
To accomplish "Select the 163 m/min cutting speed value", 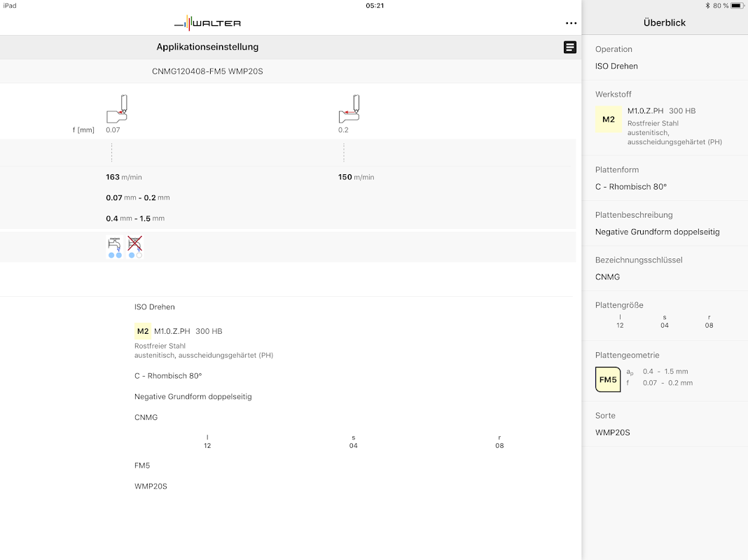I will (124, 177).
